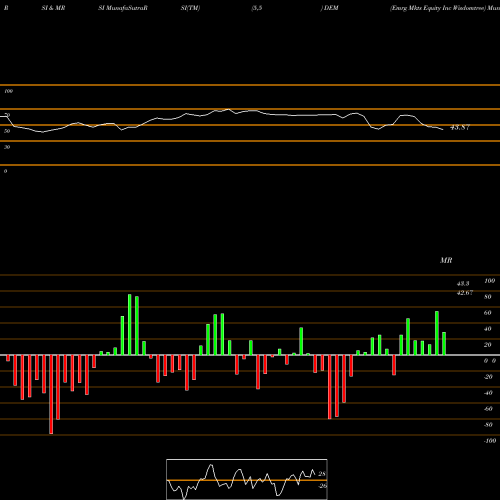Click the 43.3 value beside MR chart
Screen dimensions: 500x500
tap(463, 284)
